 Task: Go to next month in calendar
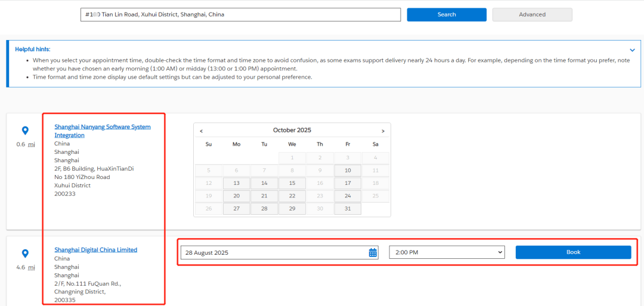tap(383, 131)
